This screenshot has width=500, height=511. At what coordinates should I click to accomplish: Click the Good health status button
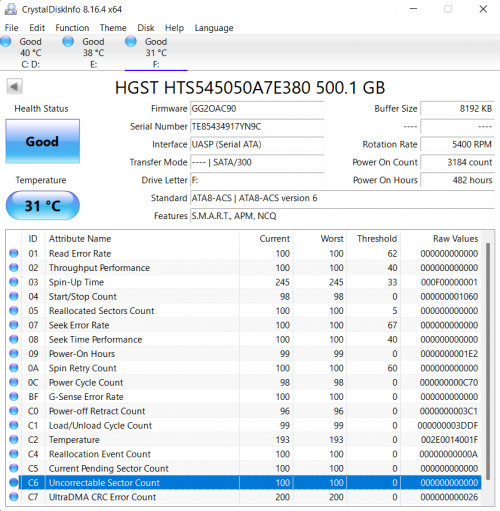coord(43,141)
